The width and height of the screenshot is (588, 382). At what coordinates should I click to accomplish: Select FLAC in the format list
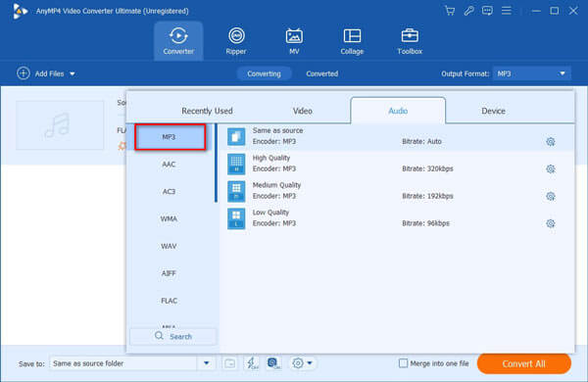point(169,301)
